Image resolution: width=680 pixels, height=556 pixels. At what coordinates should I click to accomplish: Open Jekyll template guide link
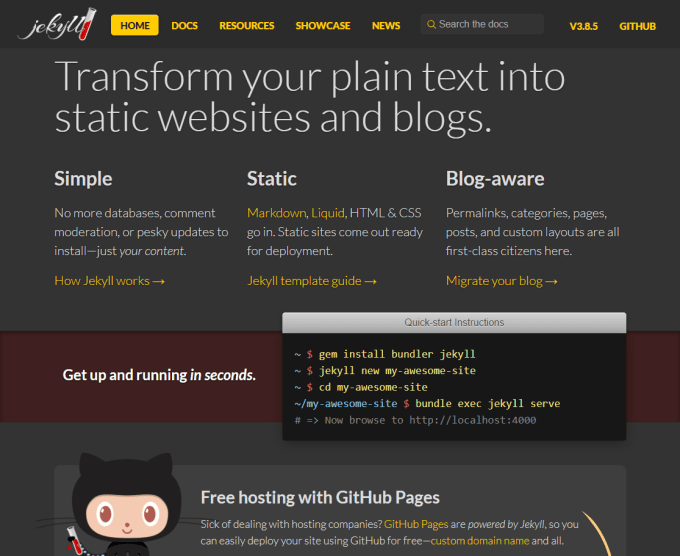(312, 281)
